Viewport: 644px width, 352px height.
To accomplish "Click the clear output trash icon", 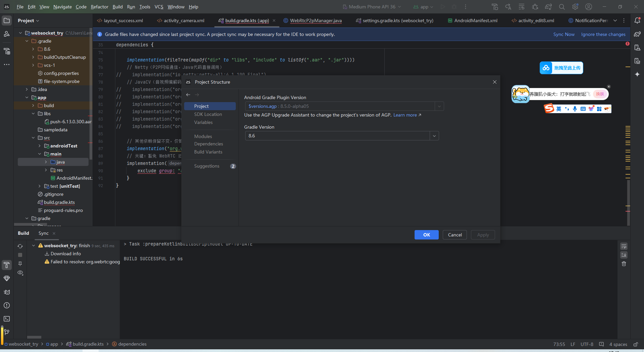I will pos(624,264).
